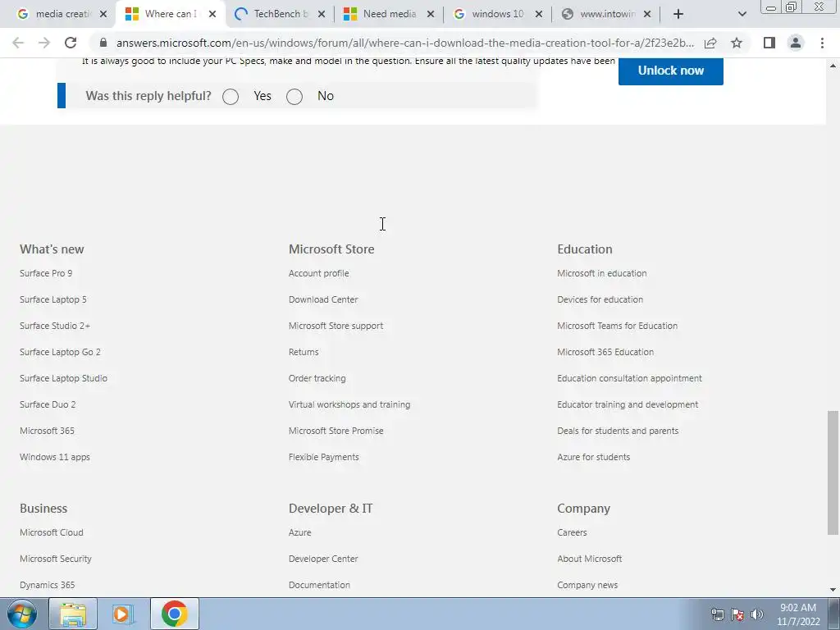840x630 pixels.
Task: Open the volume control in tray
Action: click(756, 614)
